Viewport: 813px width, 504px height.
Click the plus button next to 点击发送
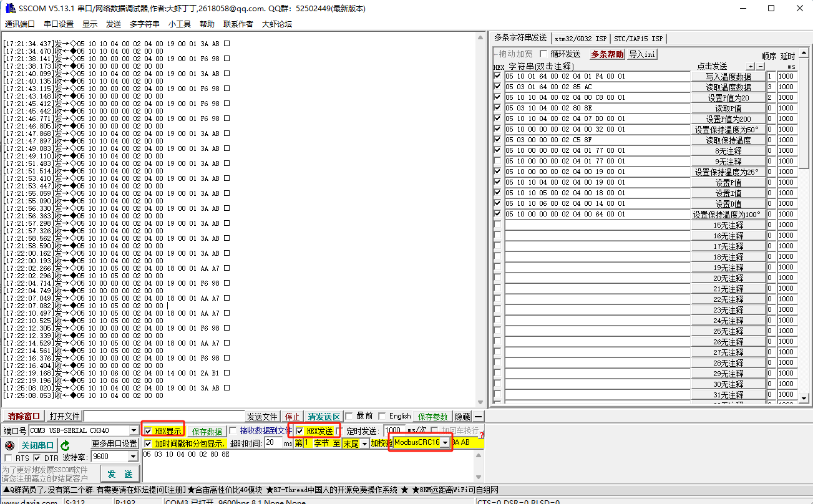(751, 66)
